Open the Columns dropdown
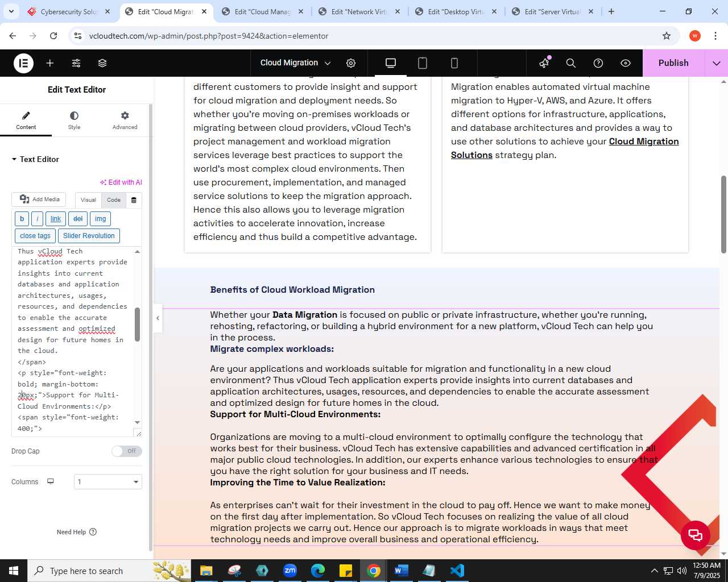This screenshot has height=582, width=728. tap(108, 482)
